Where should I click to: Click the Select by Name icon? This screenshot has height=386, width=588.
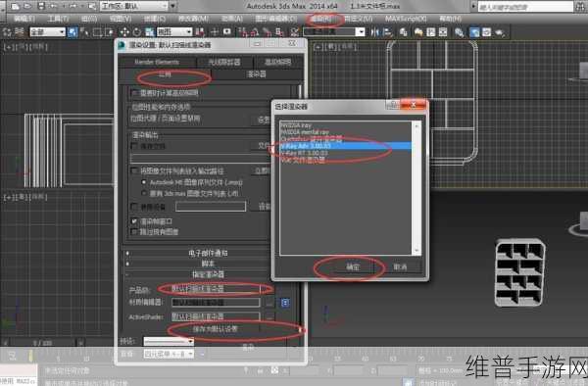point(84,32)
